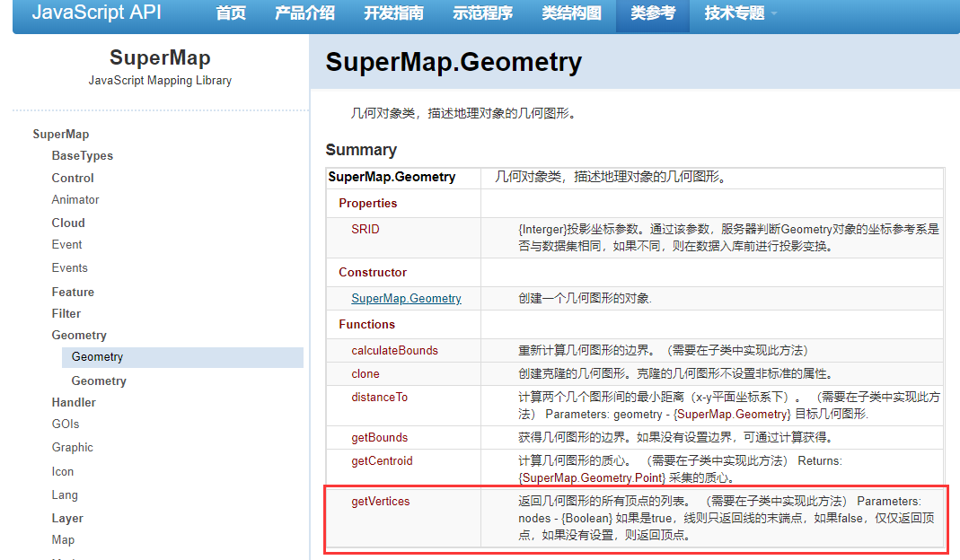Select SuperMap root in sidebar tree
Screen dimensions: 960x560
click(60, 134)
